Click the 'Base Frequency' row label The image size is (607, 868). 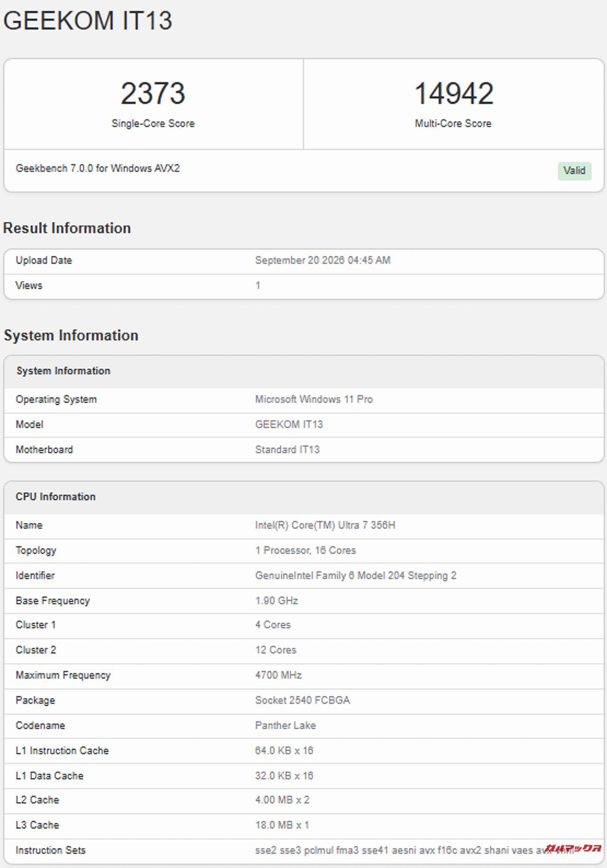(x=53, y=601)
